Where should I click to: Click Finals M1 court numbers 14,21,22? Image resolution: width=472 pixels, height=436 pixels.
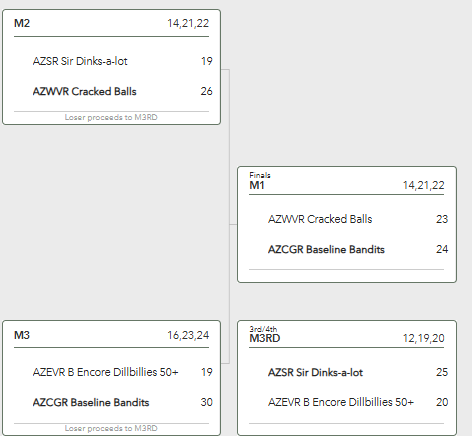coord(423,185)
